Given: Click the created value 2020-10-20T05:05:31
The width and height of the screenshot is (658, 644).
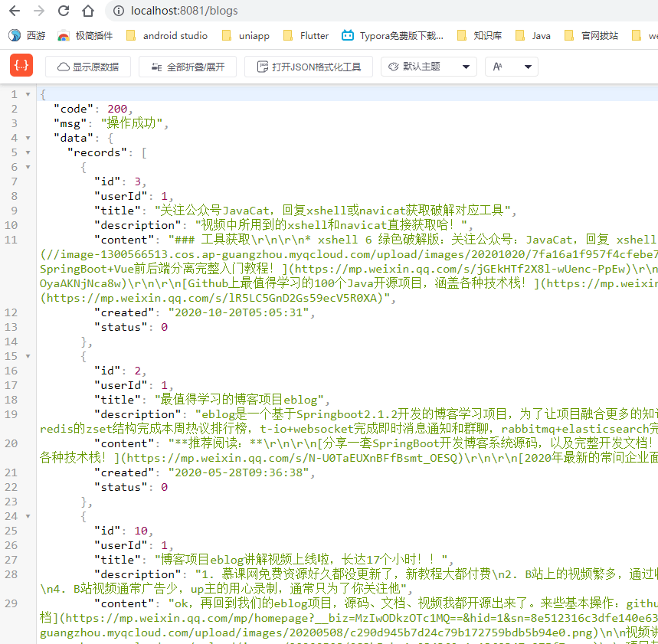Looking at the screenshot, I should coord(238,312).
